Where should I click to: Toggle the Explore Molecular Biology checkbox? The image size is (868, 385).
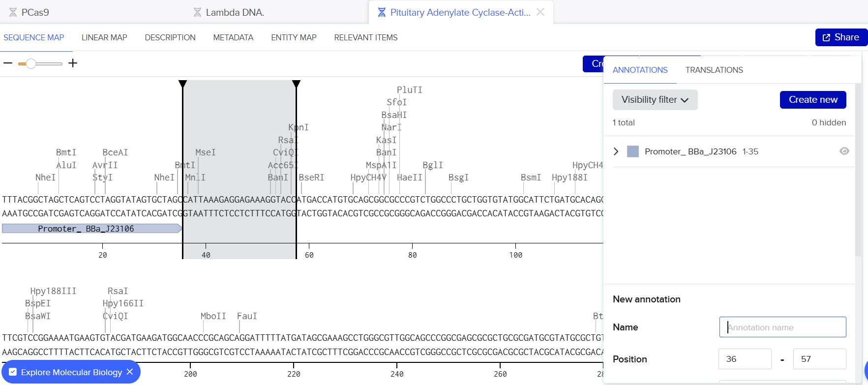pos(13,372)
